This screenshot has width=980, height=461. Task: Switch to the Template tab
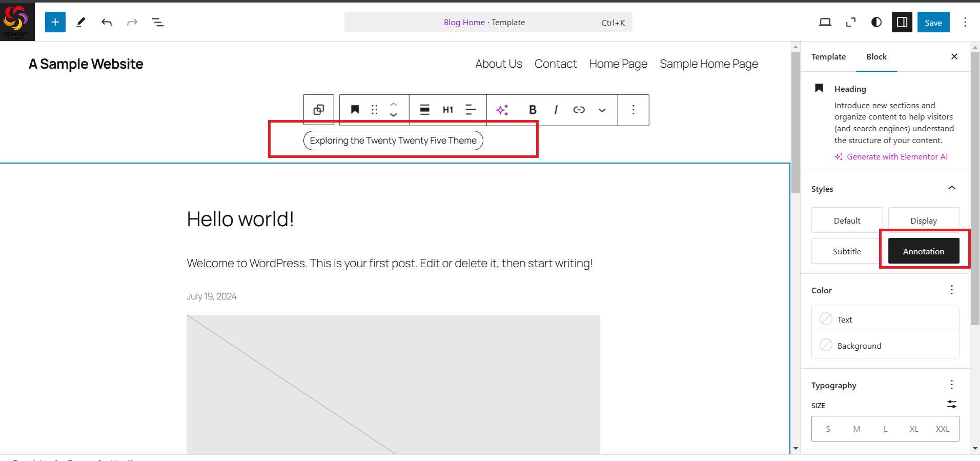[828, 56]
